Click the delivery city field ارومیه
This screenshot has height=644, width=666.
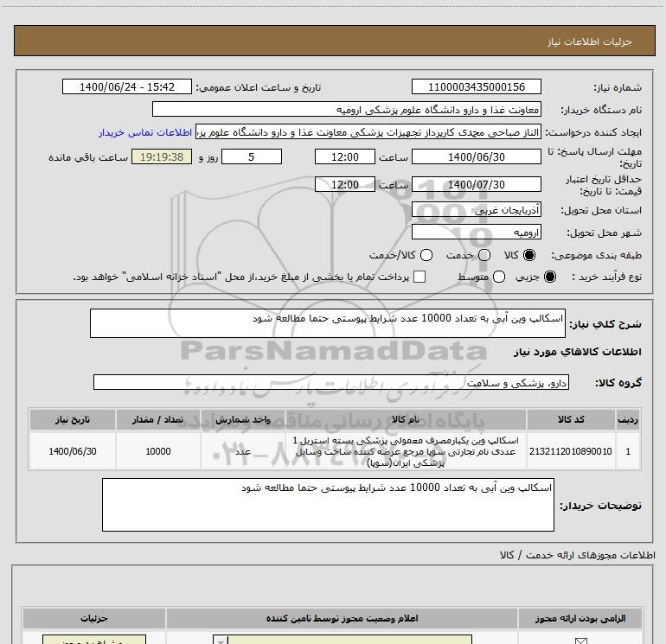coord(476,233)
